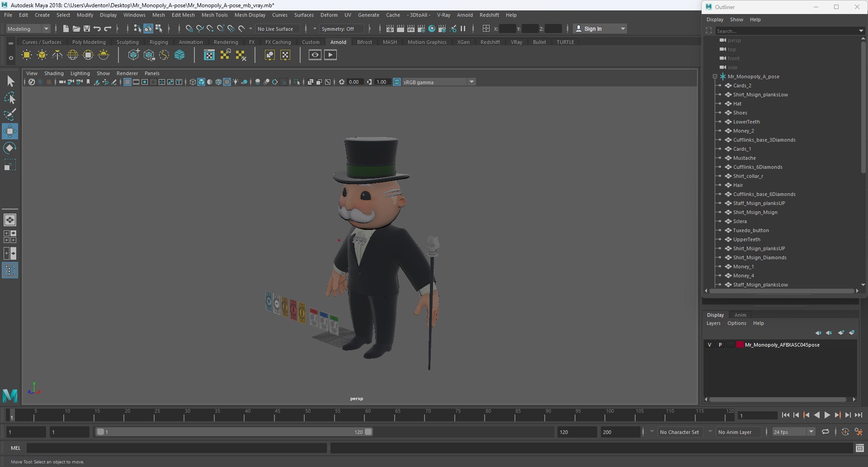Open animation preferences running-man icon
The width and height of the screenshot is (868, 467).
tap(859, 432)
